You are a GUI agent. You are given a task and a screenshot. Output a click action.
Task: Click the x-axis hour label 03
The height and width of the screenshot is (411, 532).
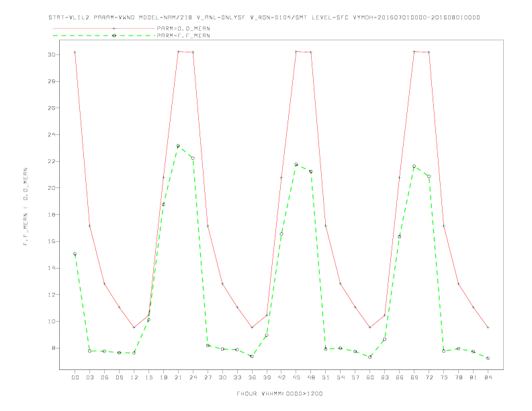pyautogui.click(x=89, y=377)
